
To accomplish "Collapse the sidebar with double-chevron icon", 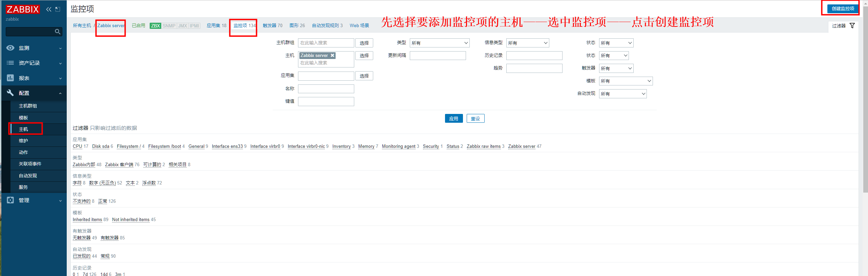I will tap(49, 9).
